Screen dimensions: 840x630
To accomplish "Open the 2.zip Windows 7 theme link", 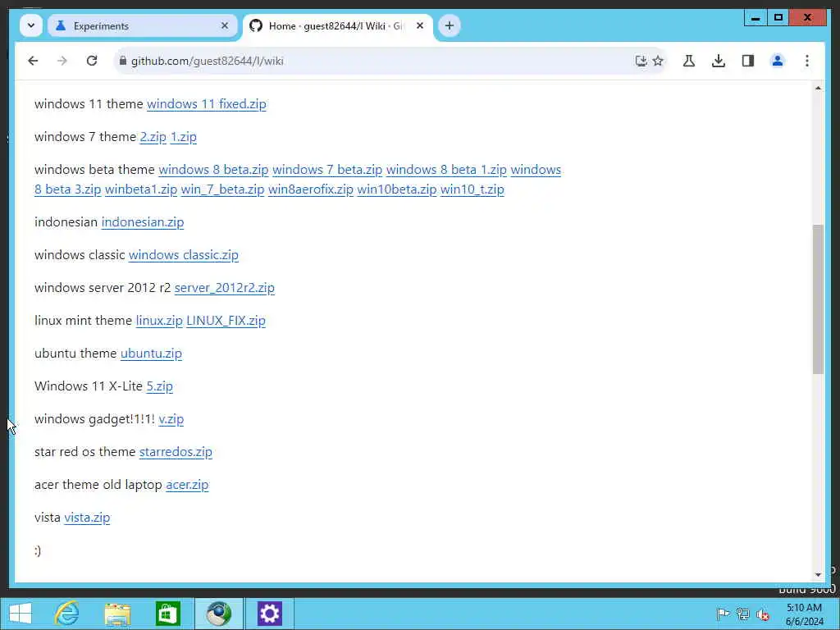I will tap(153, 137).
